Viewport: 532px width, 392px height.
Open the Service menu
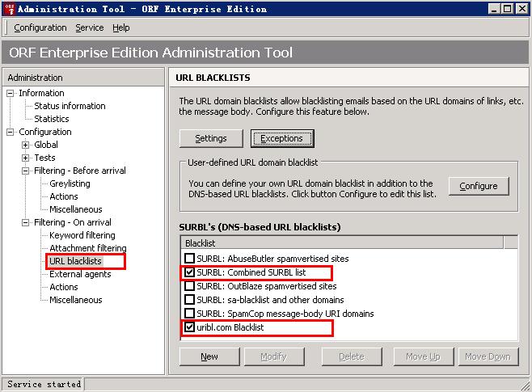[x=89, y=27]
